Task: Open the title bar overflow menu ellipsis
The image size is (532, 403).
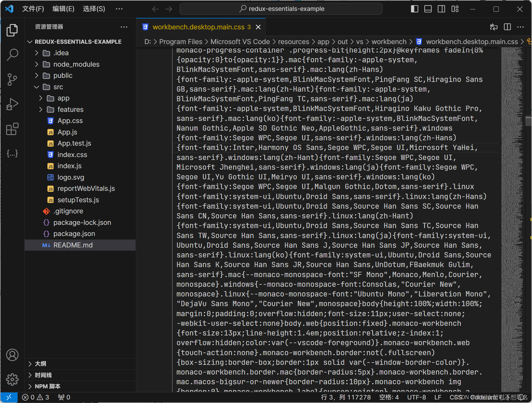Action: (x=119, y=9)
